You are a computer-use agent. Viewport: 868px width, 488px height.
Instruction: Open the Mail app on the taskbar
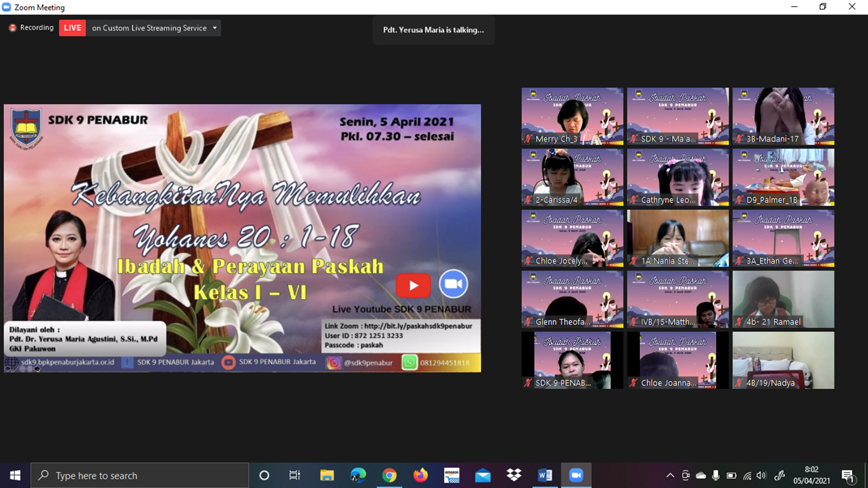(x=482, y=475)
